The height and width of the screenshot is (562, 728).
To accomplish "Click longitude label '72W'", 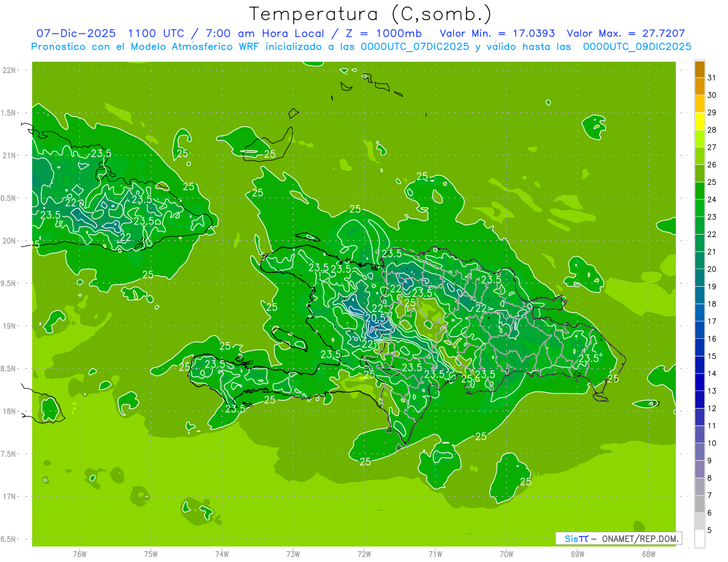I will (x=364, y=554).
